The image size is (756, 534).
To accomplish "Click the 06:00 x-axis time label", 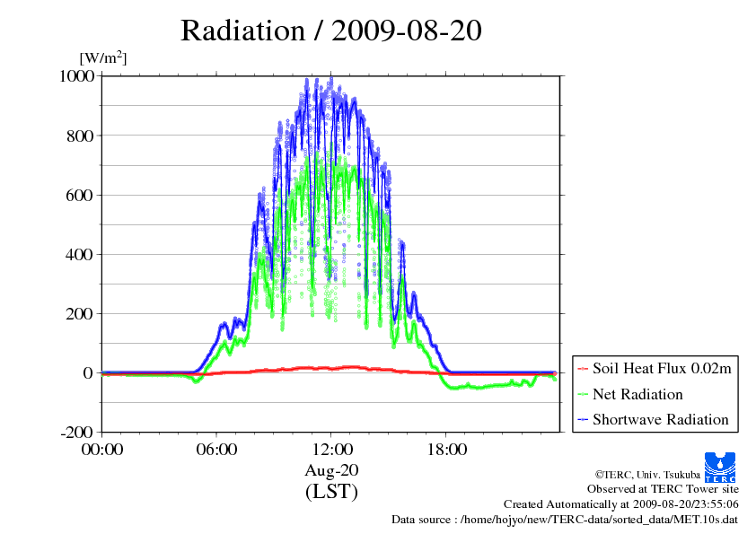I will coord(216,450).
